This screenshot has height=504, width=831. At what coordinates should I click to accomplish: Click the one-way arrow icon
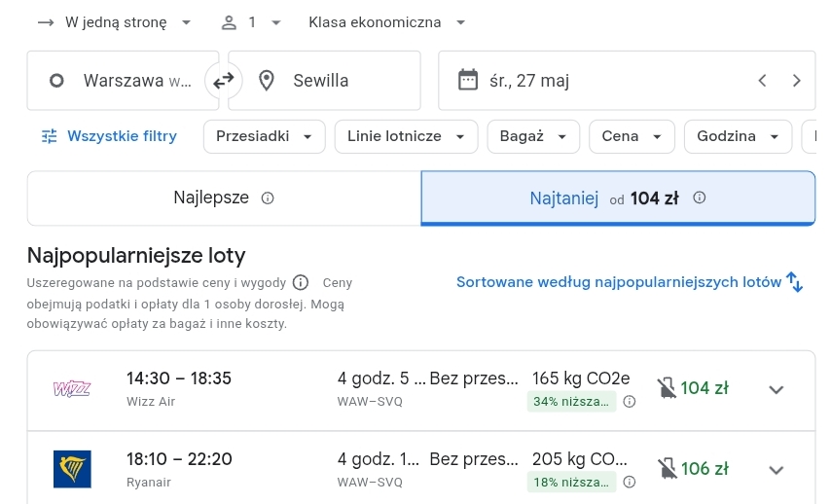(x=46, y=22)
